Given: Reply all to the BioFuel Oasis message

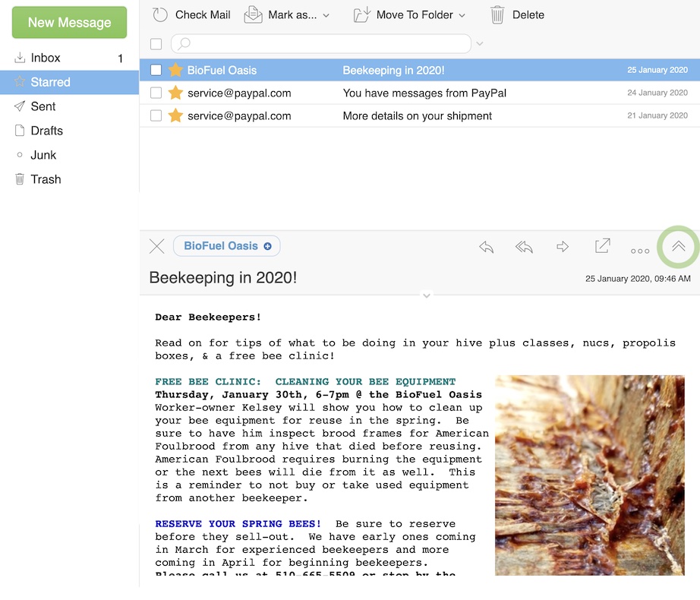Looking at the screenshot, I should click(x=524, y=247).
